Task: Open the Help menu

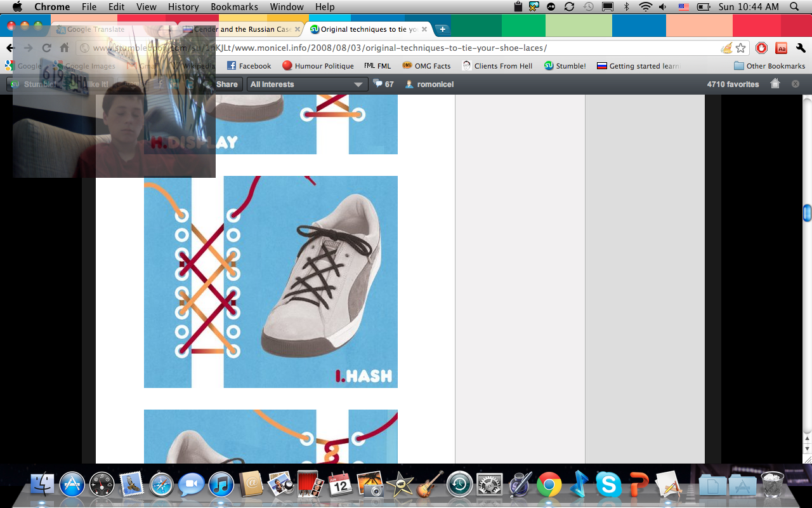Action: coord(325,7)
